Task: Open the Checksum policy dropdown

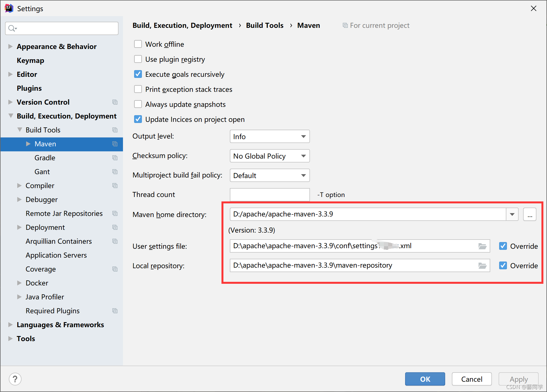Action: [x=270, y=156]
